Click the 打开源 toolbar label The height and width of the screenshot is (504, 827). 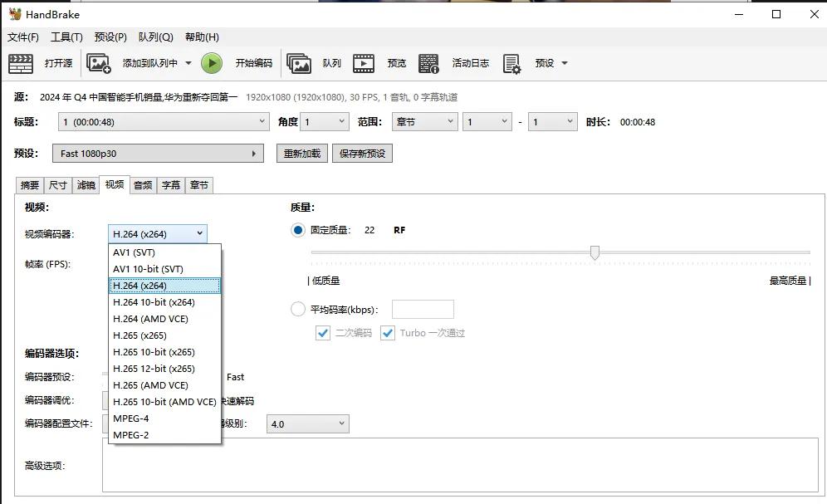[59, 63]
